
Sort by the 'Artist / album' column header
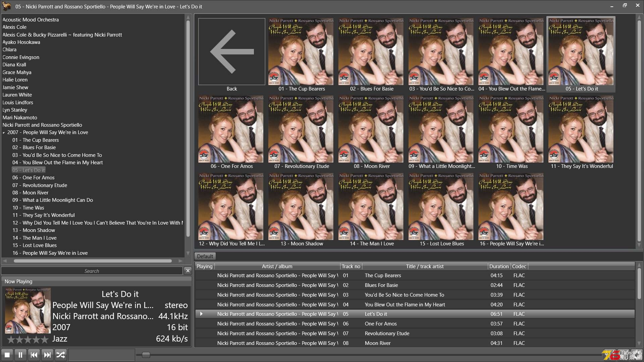(277, 266)
